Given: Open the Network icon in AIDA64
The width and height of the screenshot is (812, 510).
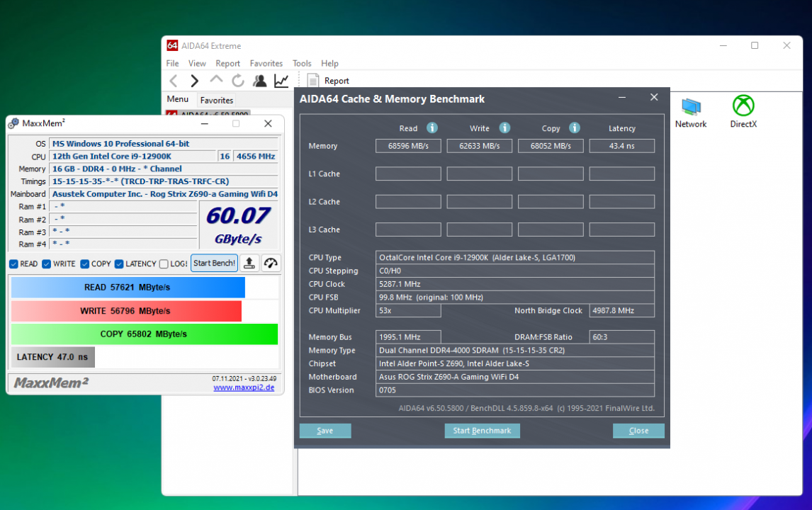Looking at the screenshot, I should click(x=691, y=106).
